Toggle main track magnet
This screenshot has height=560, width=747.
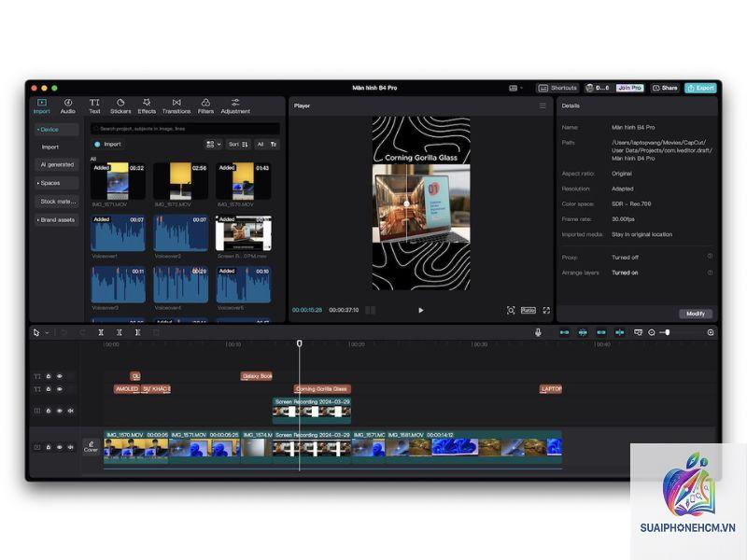point(565,333)
